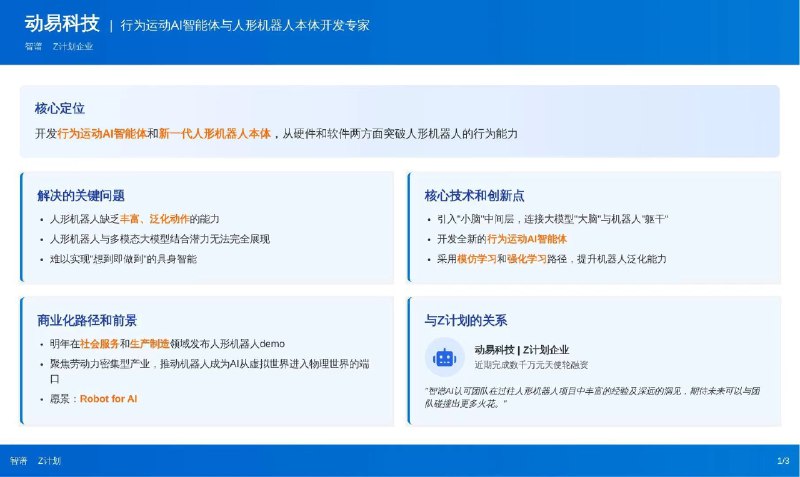Click bullet 开发全新的行为运动AI智能体
The width and height of the screenshot is (800, 477).
click(x=502, y=239)
